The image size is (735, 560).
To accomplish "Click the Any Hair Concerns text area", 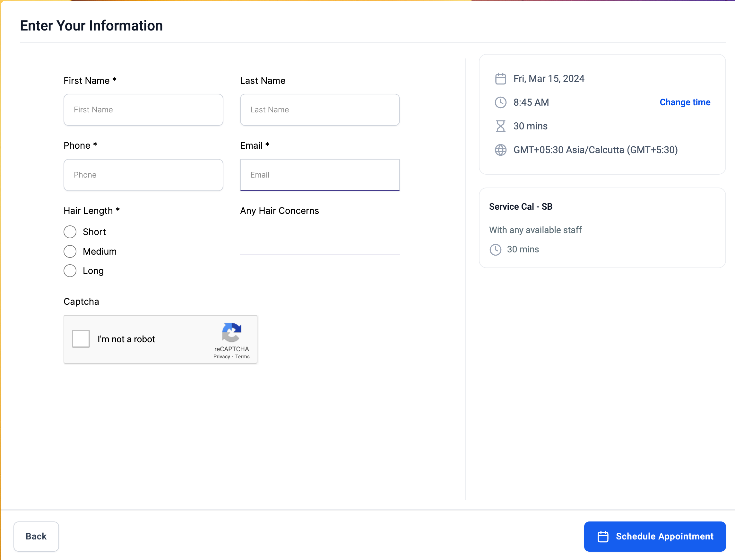I will [x=320, y=238].
